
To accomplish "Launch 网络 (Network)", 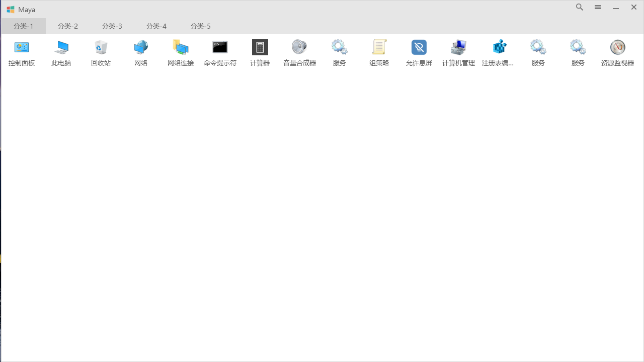I will coord(140,52).
